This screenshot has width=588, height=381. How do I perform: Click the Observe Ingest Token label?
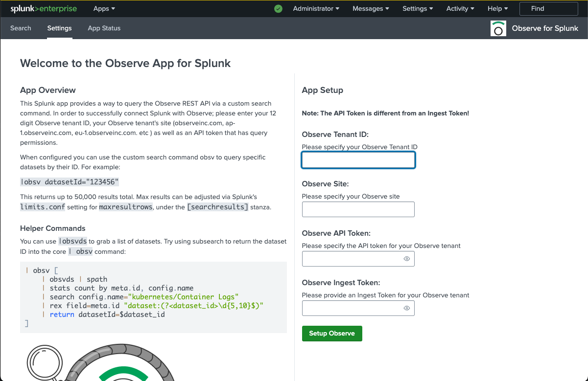[x=341, y=283]
